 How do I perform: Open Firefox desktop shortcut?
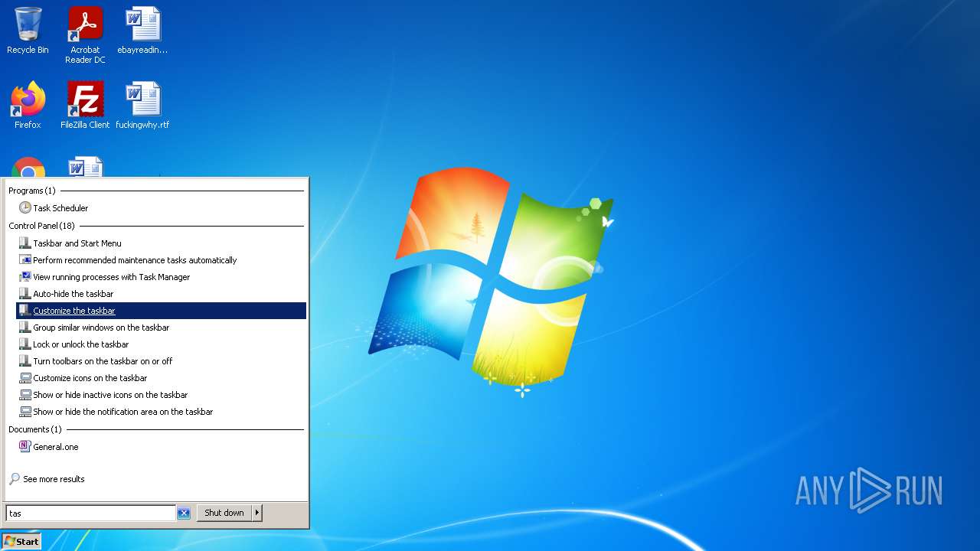[x=28, y=106]
